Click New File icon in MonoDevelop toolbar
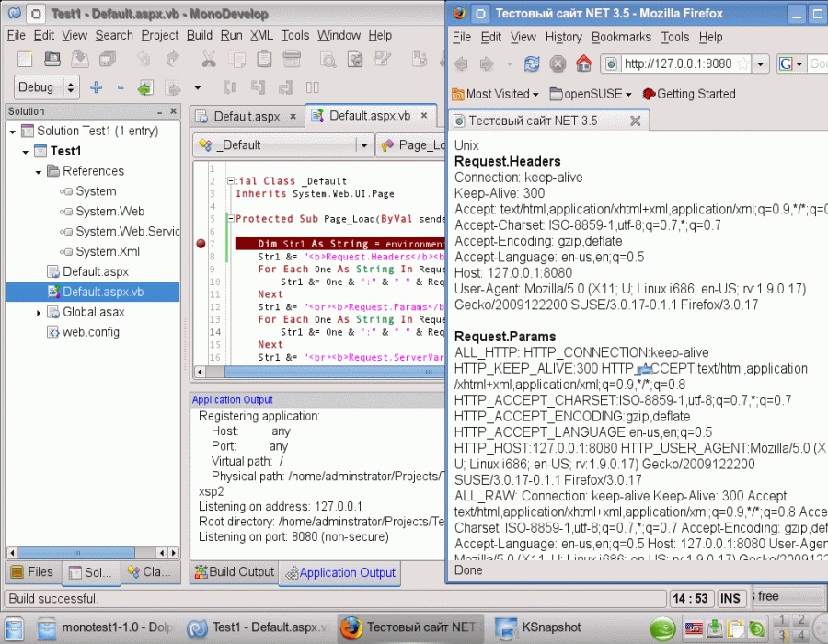The height and width of the screenshot is (644, 828). coord(25,59)
